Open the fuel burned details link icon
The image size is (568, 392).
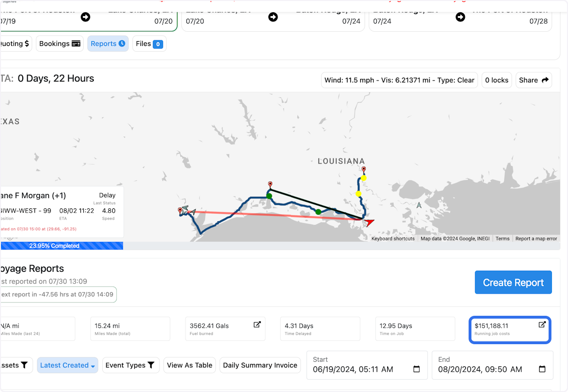click(x=257, y=325)
